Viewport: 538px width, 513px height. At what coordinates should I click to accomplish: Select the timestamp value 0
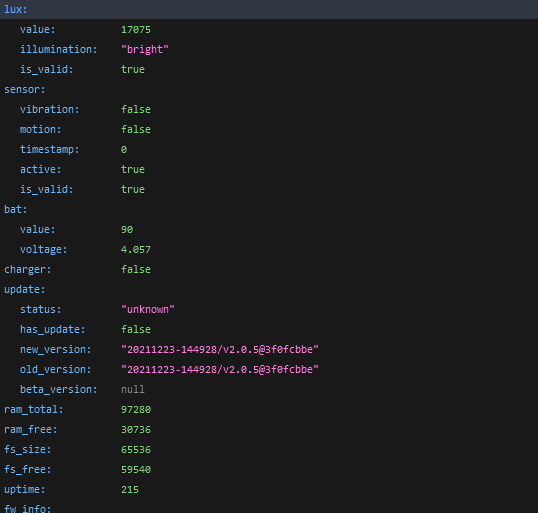tap(124, 150)
